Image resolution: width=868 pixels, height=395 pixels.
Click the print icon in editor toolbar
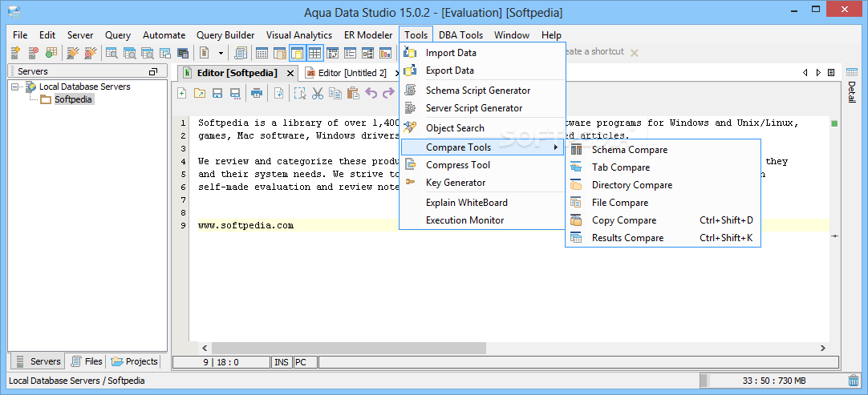coord(256,93)
